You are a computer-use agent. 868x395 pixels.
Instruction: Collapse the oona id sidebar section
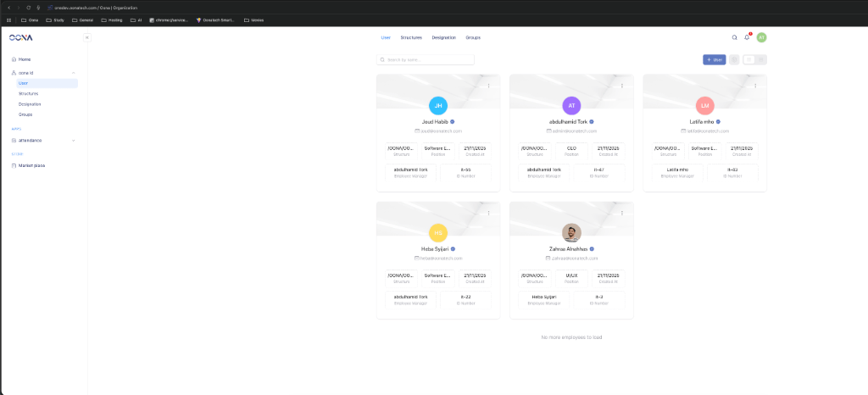pos(74,73)
